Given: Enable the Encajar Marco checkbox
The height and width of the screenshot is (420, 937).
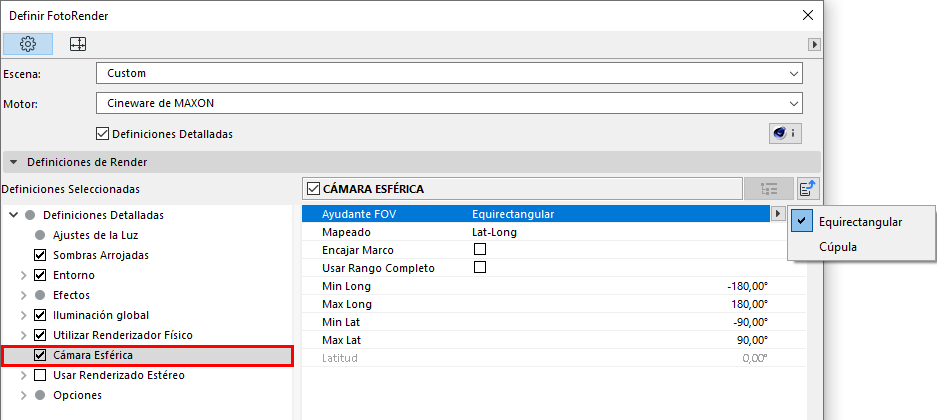Looking at the screenshot, I should pos(479,249).
